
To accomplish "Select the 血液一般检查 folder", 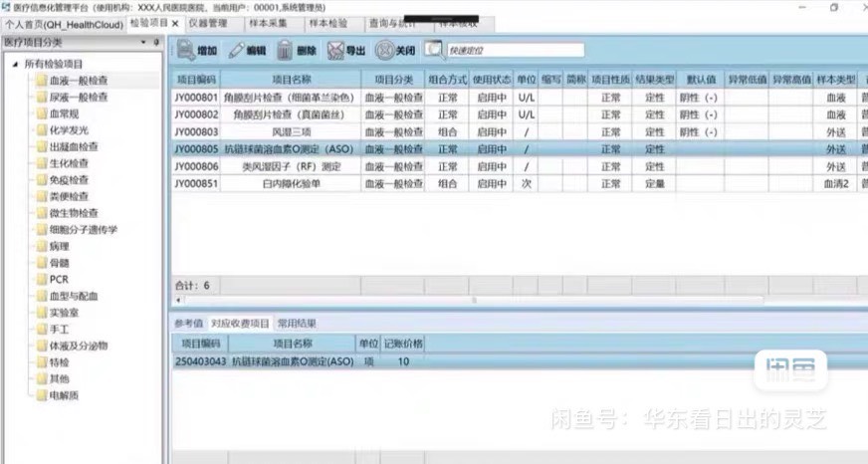I will (72, 81).
